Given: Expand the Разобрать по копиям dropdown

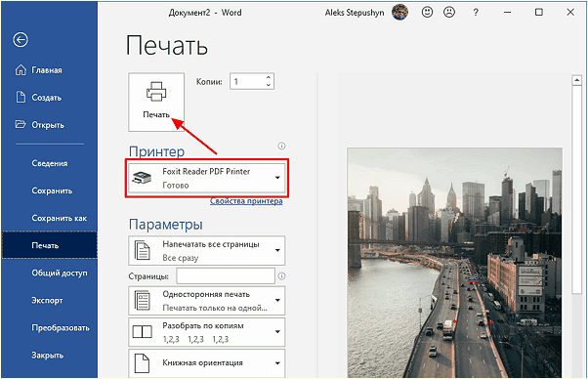Looking at the screenshot, I should (207, 332).
